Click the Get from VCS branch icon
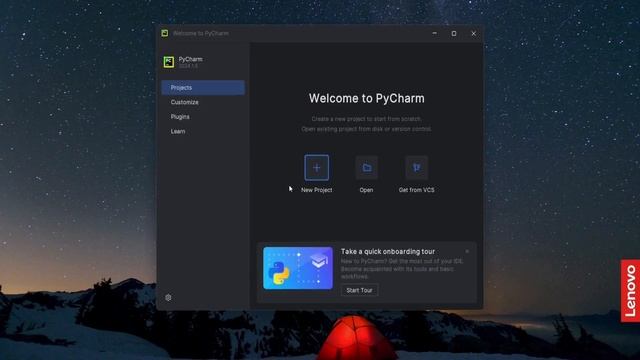 (x=416, y=167)
